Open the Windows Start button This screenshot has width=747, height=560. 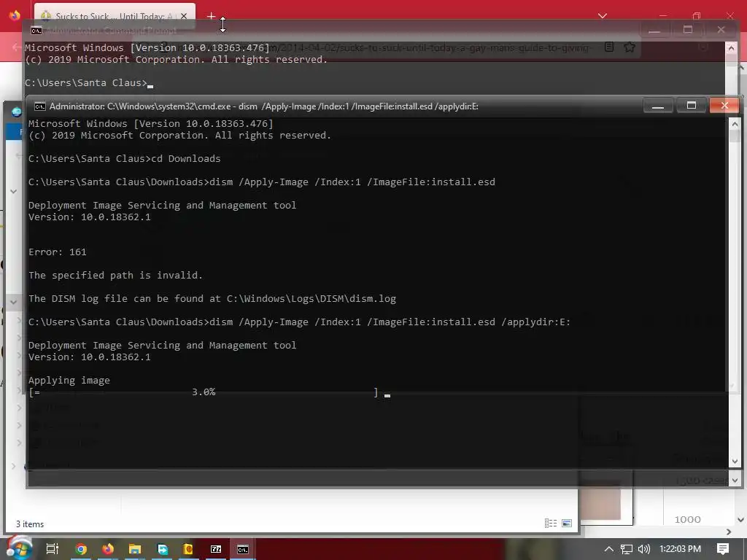point(19,548)
